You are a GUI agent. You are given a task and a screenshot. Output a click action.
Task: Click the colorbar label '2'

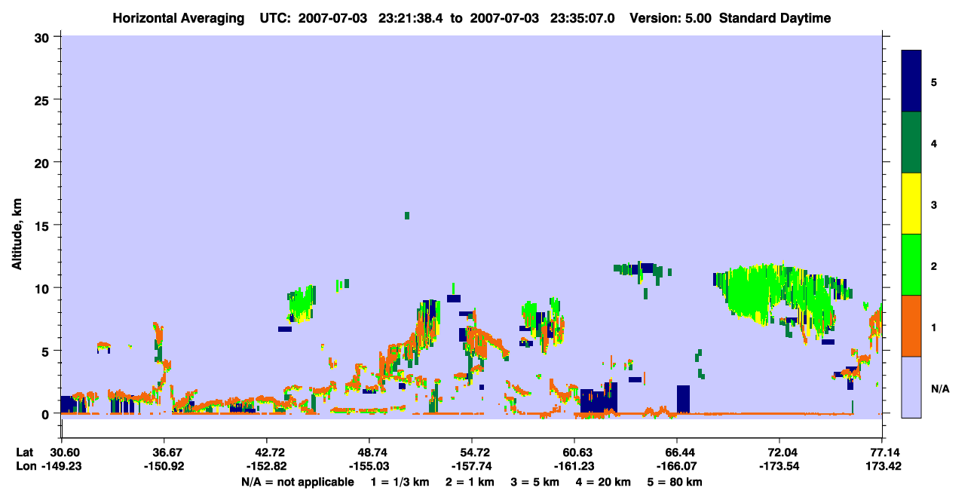pos(934,265)
